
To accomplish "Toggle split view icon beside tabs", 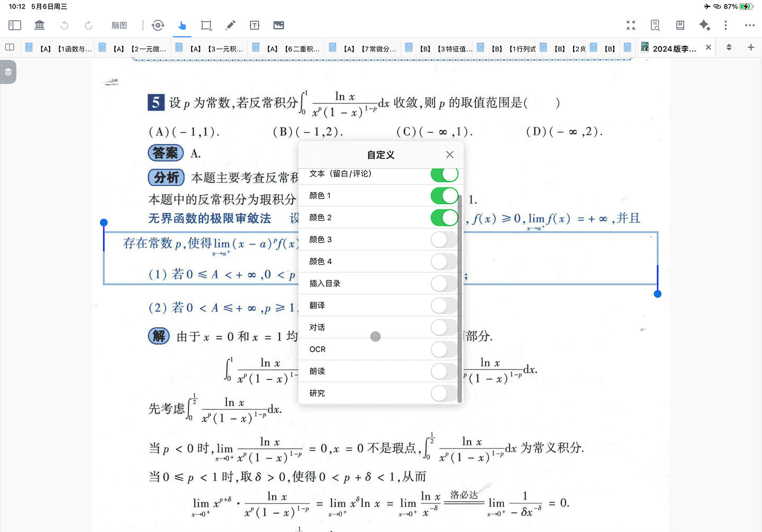I will point(10,47).
